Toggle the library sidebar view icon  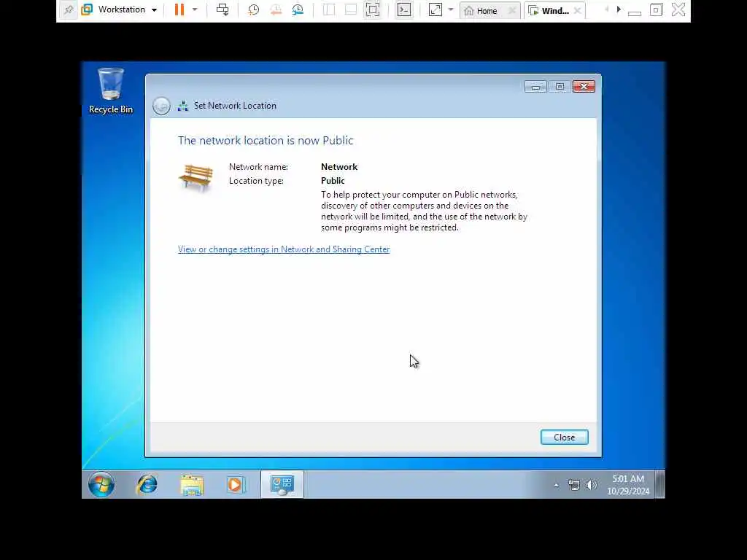pos(329,9)
